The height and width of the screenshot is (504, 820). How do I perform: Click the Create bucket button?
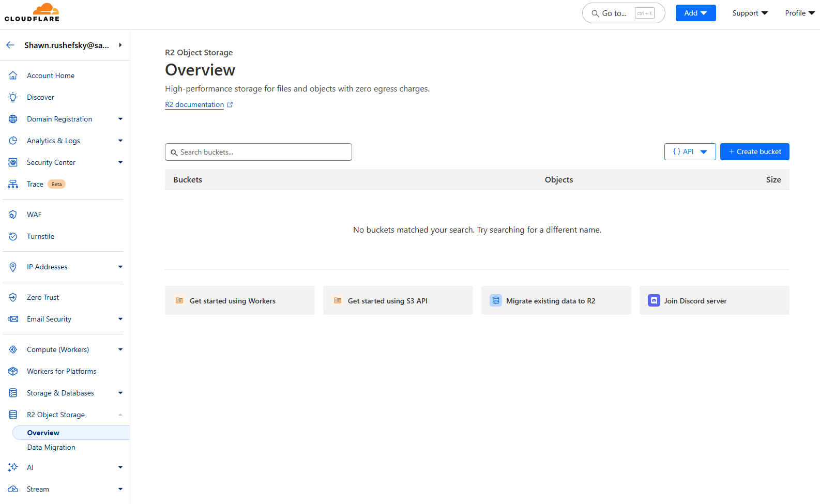coord(754,151)
